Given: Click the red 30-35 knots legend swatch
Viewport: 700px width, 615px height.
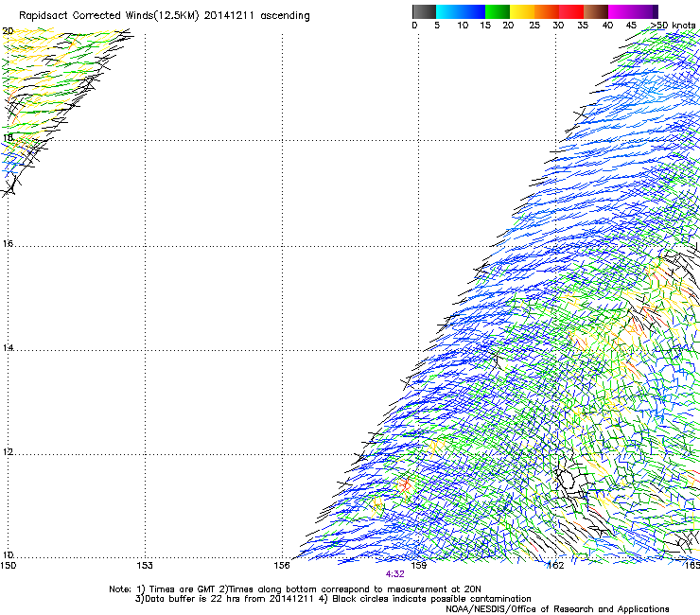Looking at the screenshot, I should coord(571,11).
